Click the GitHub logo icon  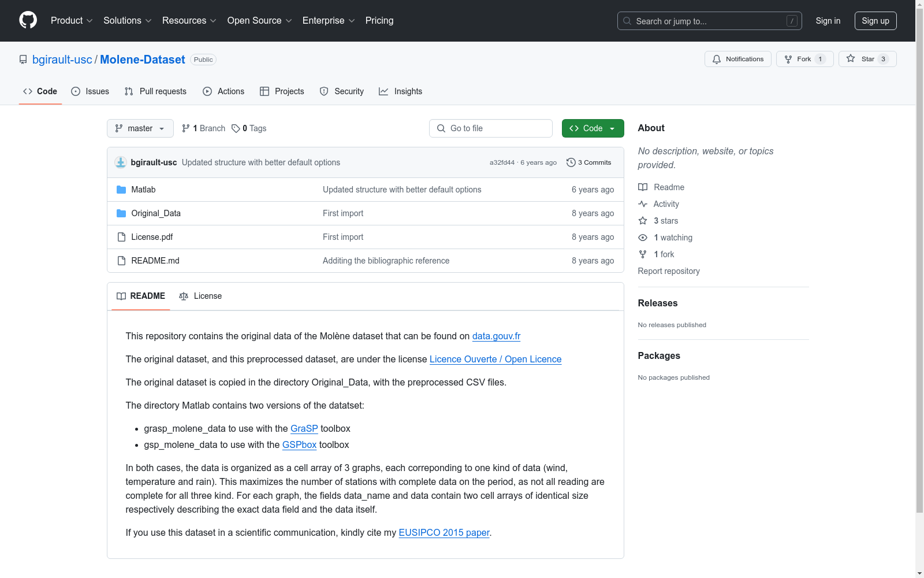point(28,20)
